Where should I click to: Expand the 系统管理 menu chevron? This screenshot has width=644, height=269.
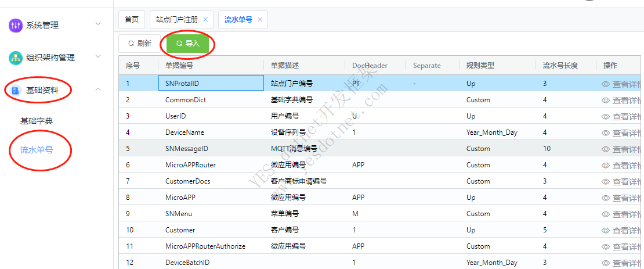click(x=98, y=24)
